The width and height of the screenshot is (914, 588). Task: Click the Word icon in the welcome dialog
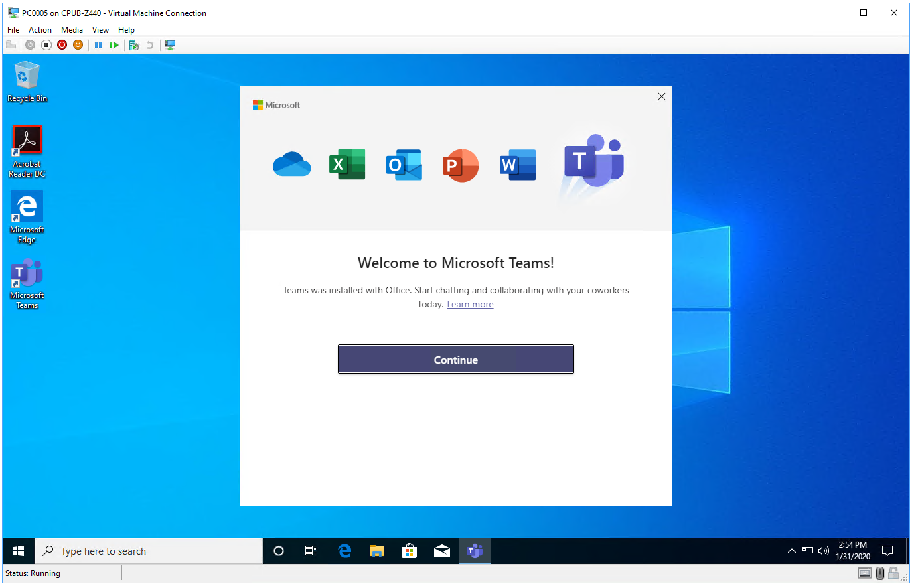517,165
